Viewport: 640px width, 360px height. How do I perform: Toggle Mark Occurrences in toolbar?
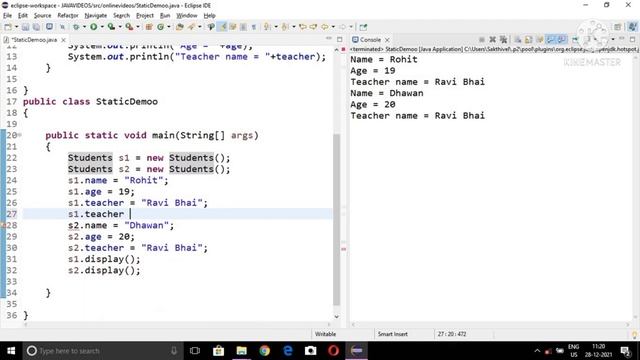[x=222, y=27]
